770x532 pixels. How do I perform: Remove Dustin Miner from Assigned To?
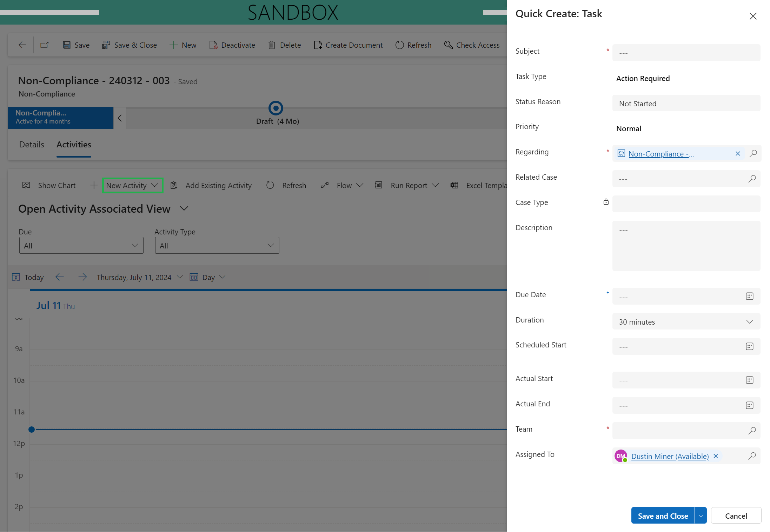pyautogui.click(x=716, y=456)
